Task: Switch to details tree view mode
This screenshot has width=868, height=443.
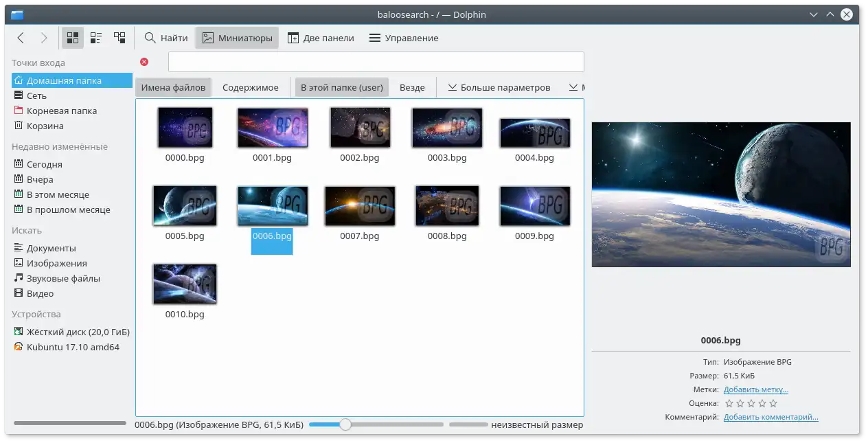Action: point(119,38)
